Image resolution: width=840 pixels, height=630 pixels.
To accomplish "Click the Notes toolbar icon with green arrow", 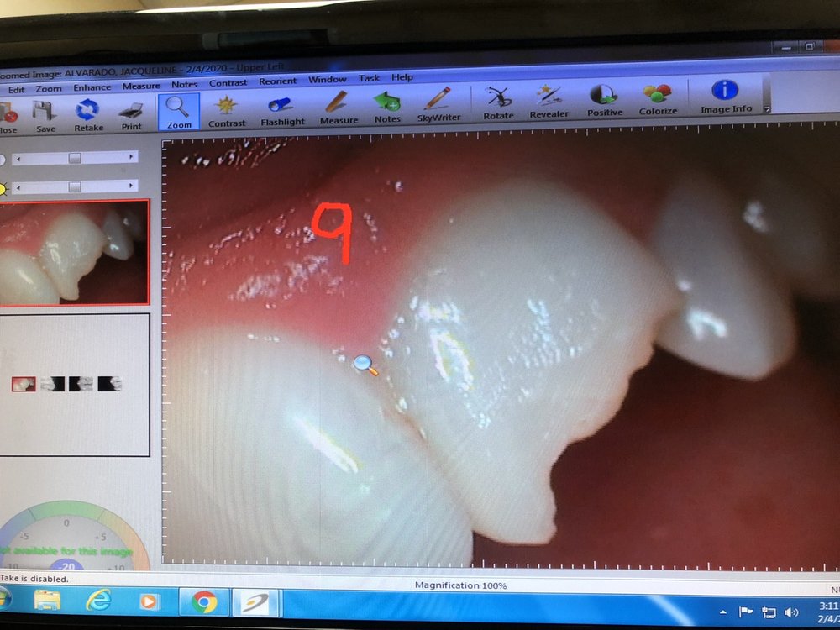I will click(387, 108).
